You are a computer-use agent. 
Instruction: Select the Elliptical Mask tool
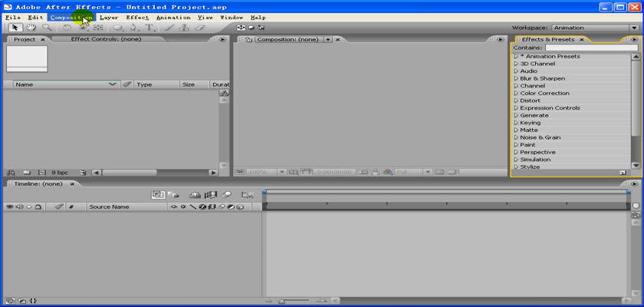click(118, 28)
